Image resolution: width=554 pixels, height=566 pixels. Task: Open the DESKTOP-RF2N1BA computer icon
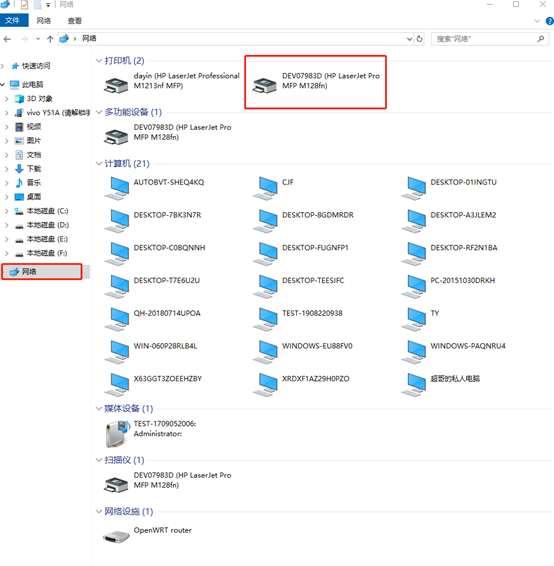tap(414, 254)
